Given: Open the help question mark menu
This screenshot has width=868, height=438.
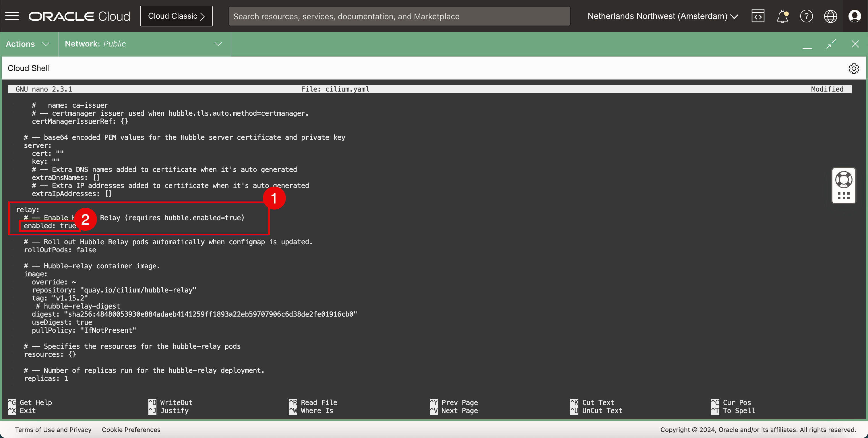Looking at the screenshot, I should (806, 16).
